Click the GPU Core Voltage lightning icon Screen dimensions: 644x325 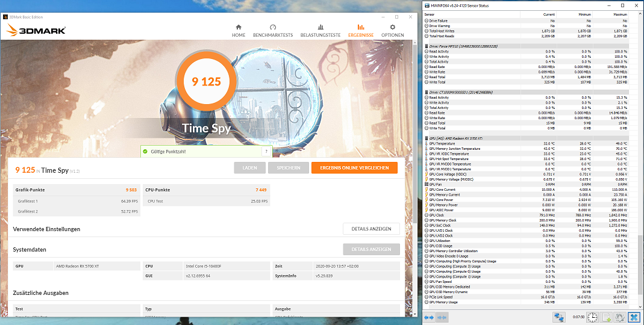pyautogui.click(x=427, y=175)
